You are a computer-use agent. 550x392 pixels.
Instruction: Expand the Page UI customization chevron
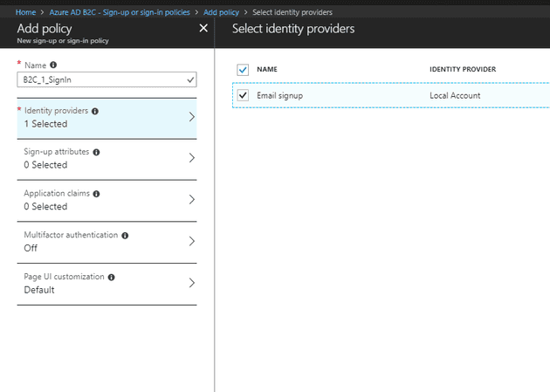click(191, 283)
